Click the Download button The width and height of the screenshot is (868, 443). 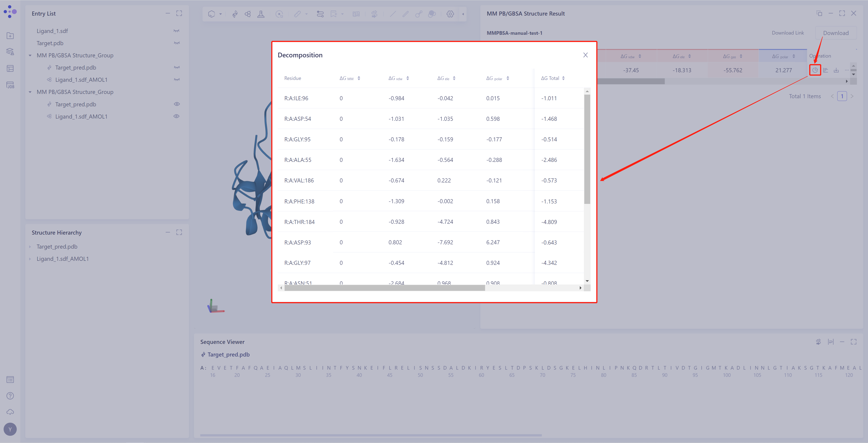(x=836, y=33)
